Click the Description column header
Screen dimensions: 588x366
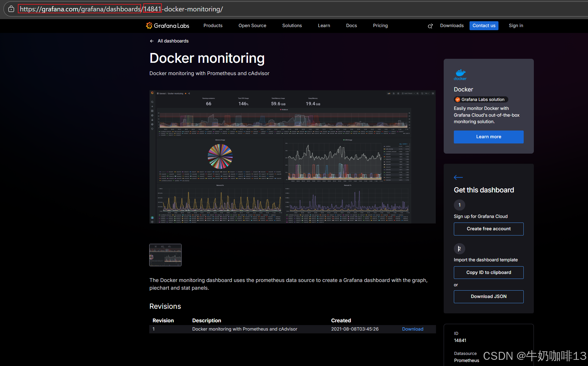(x=206, y=320)
